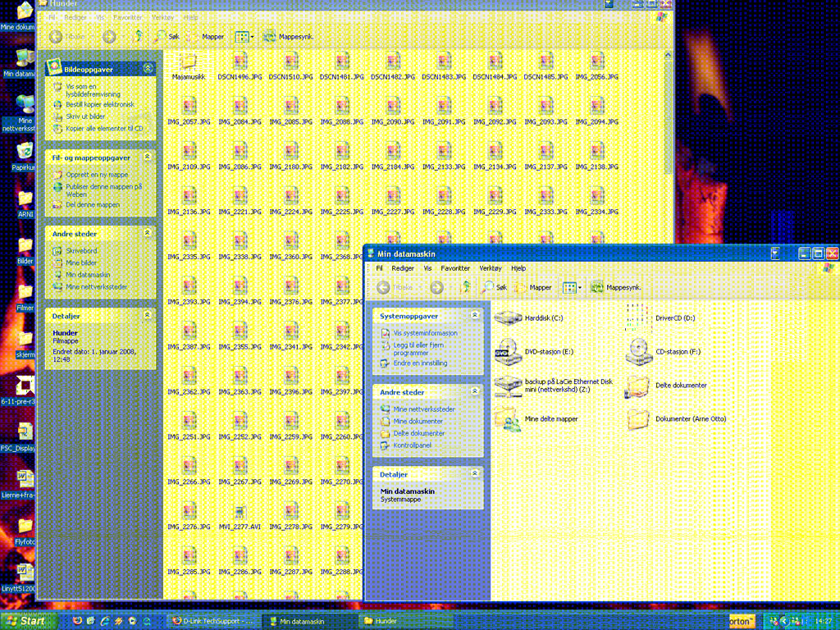
Task: Open the Vis menu in Min datamaskin
Action: (427, 268)
